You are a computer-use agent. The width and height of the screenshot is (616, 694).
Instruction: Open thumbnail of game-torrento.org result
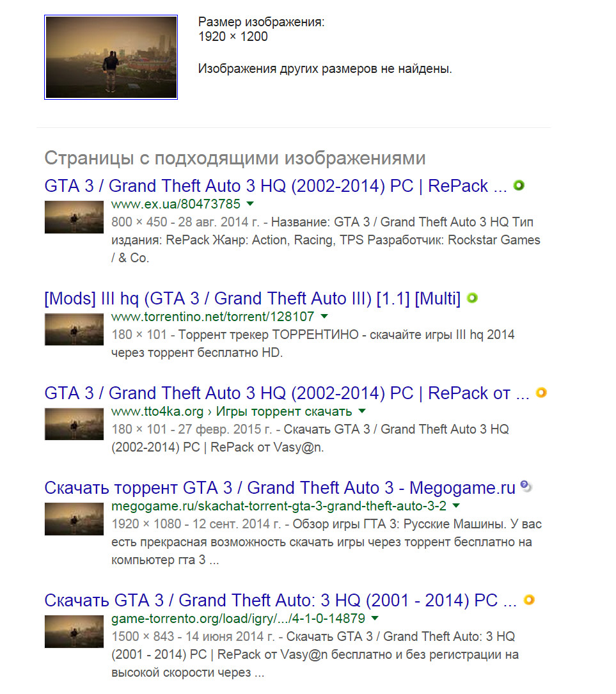[x=74, y=631]
